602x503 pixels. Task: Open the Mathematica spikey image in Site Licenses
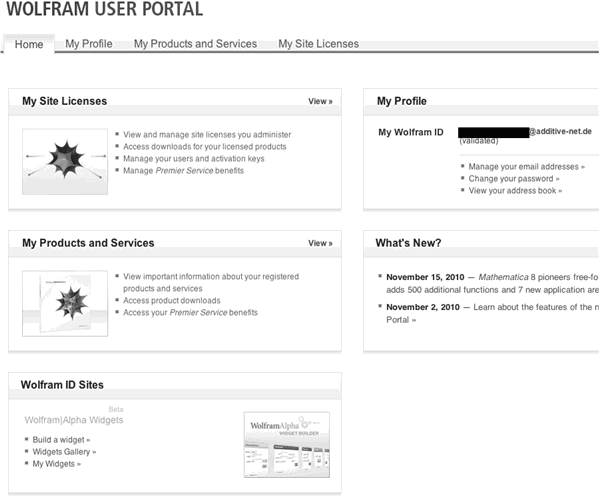65,162
